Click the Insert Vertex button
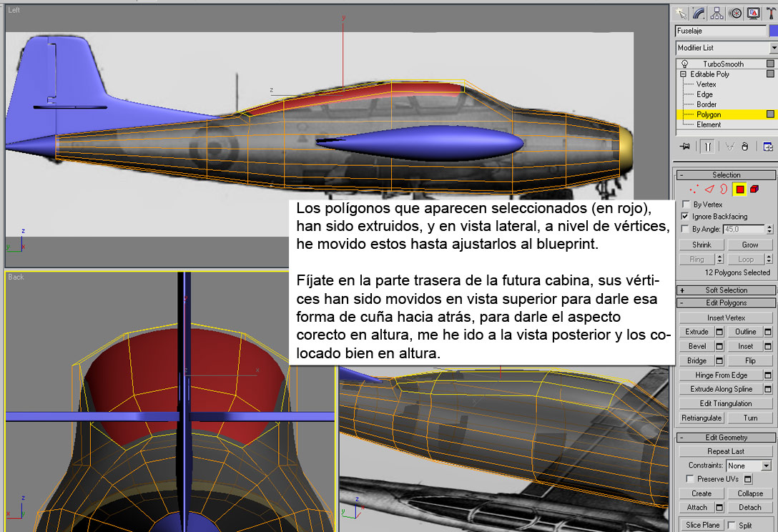The height and width of the screenshot is (532, 778). point(726,317)
